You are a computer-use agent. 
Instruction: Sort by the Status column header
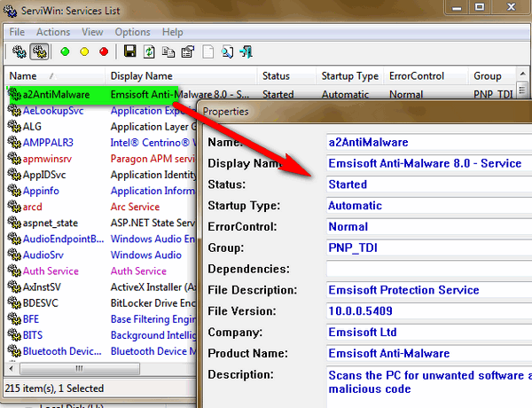[x=286, y=75]
